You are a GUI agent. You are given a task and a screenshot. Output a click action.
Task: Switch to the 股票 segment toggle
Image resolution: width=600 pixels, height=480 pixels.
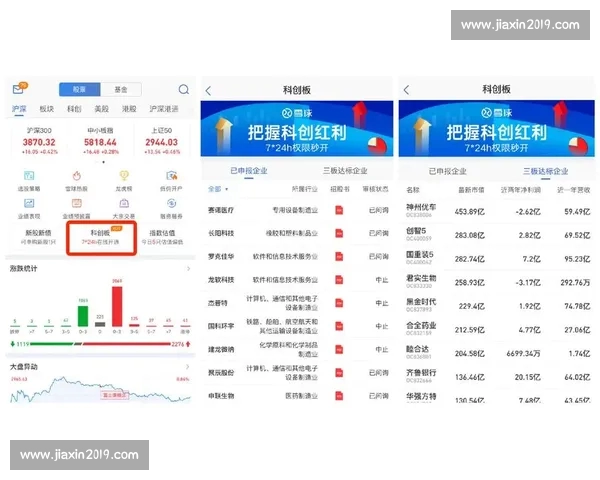80,89
